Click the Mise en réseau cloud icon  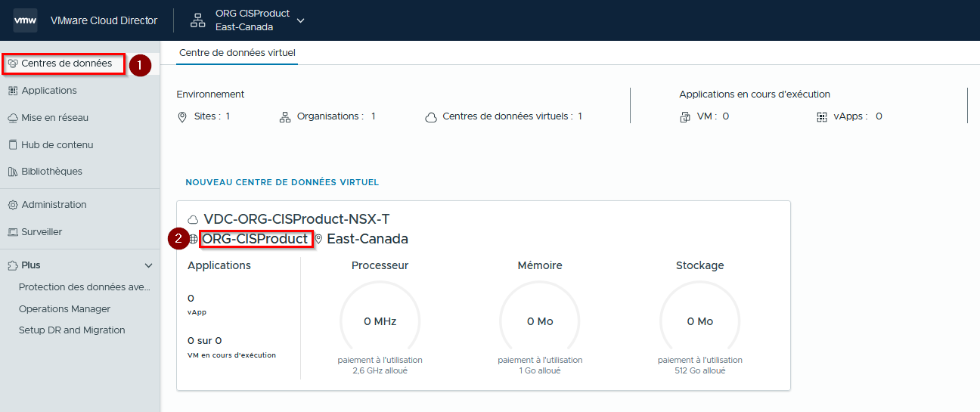click(x=13, y=118)
